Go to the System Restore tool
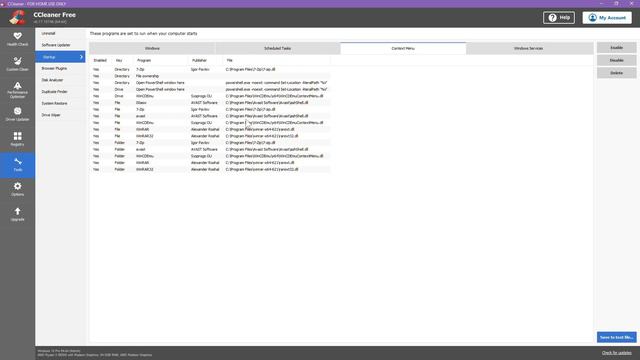Image resolution: width=640 pixels, height=360 pixels. (60, 103)
